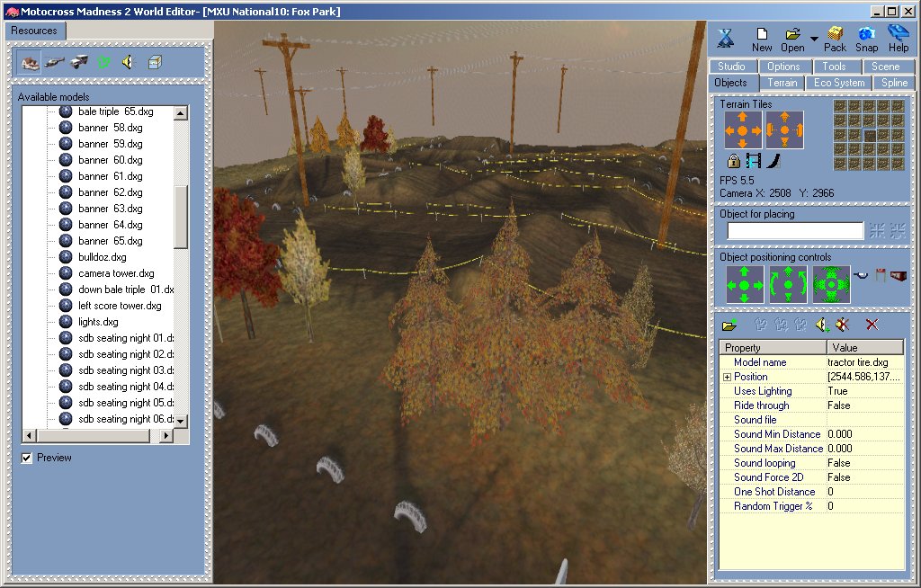Select camera tower.dxg model
Viewport: 921px width, 588px height.
[116, 273]
